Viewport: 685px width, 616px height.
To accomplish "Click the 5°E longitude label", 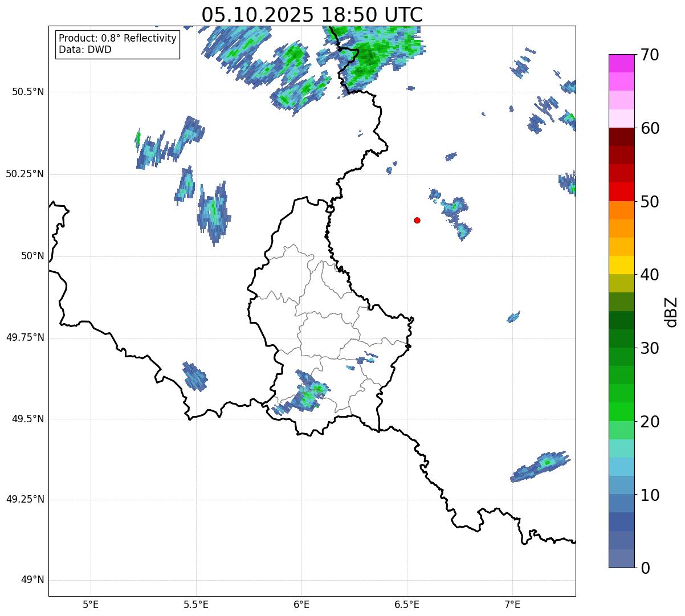I will click(x=91, y=604).
